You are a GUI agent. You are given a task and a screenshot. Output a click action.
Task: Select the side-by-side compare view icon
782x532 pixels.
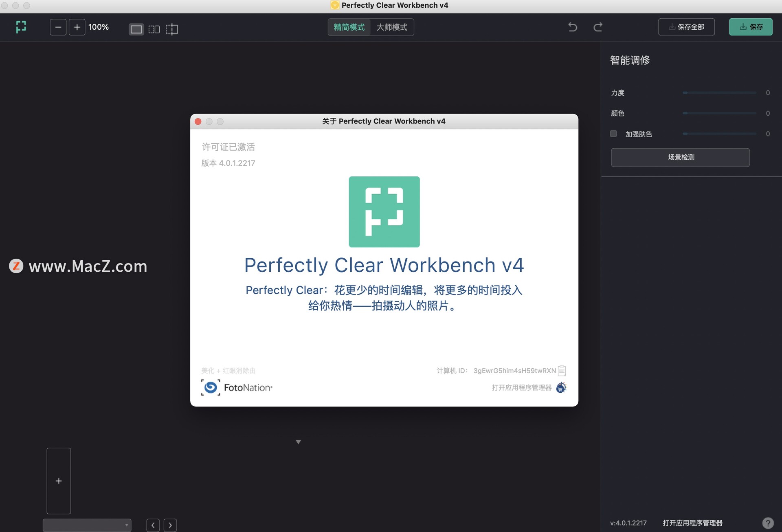pyautogui.click(x=154, y=29)
